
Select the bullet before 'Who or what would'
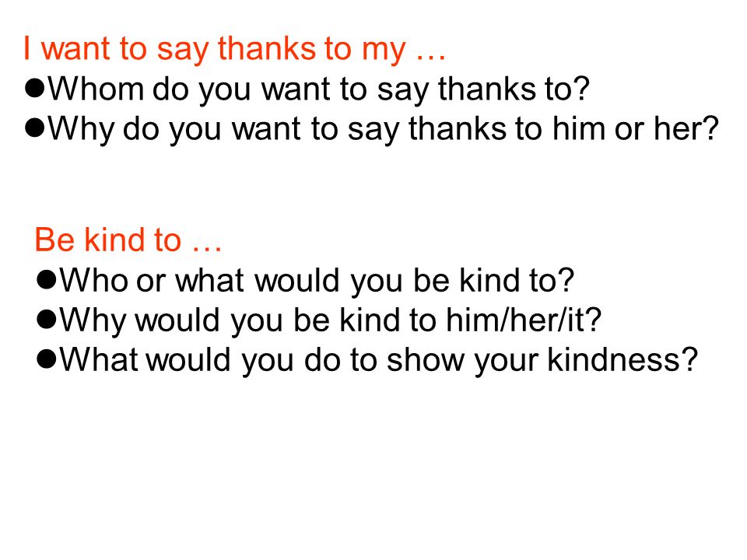46,279
